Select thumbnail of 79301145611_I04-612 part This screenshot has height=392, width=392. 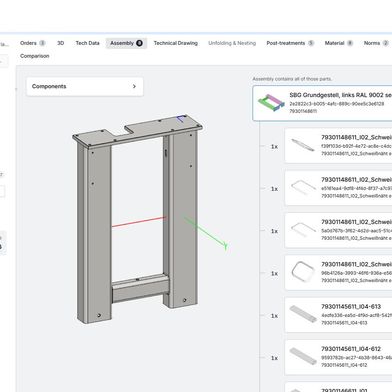303,356
